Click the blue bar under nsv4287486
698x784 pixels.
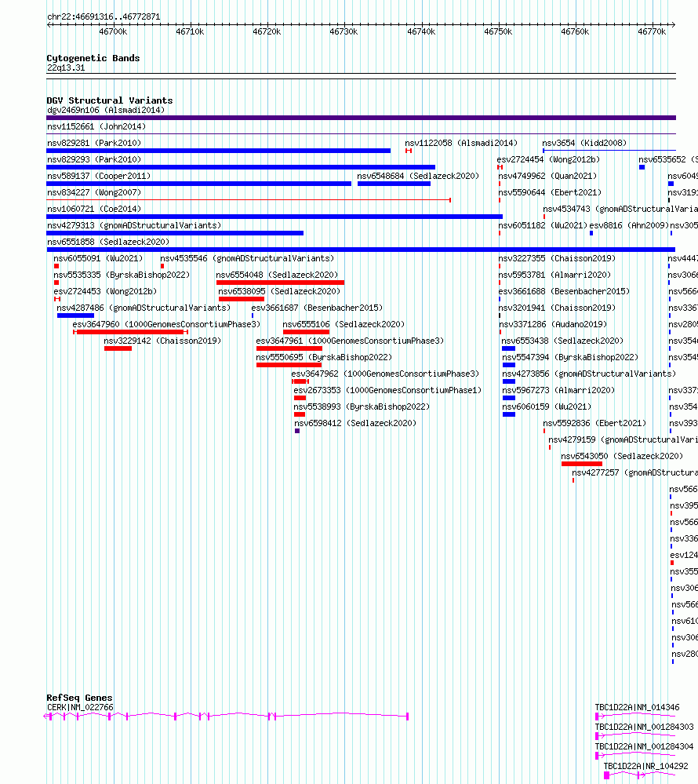click(75, 315)
